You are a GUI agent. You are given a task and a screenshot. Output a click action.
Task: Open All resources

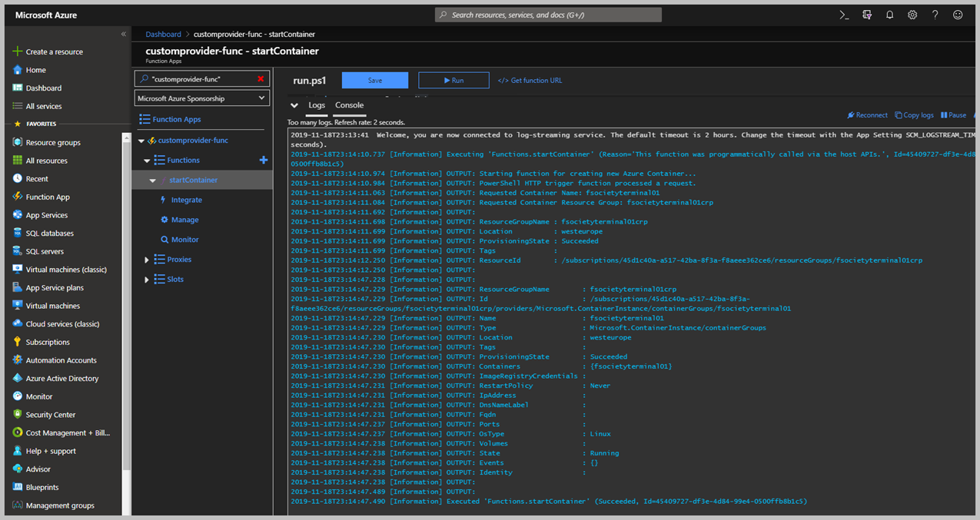(40, 161)
